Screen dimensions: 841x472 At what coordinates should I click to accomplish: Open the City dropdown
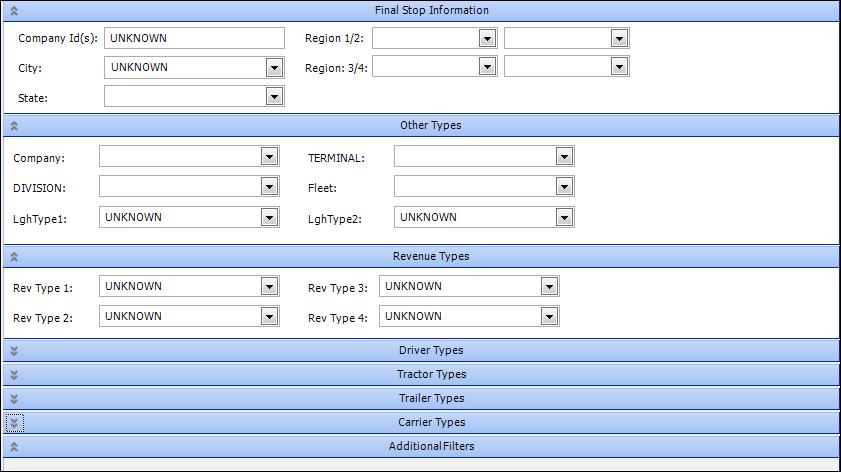click(274, 68)
